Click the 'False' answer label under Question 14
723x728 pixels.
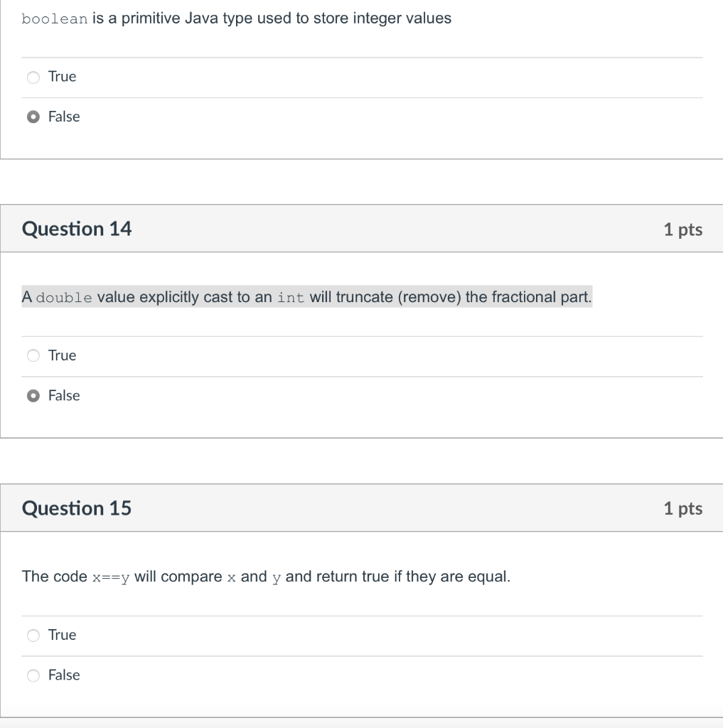pos(64,395)
